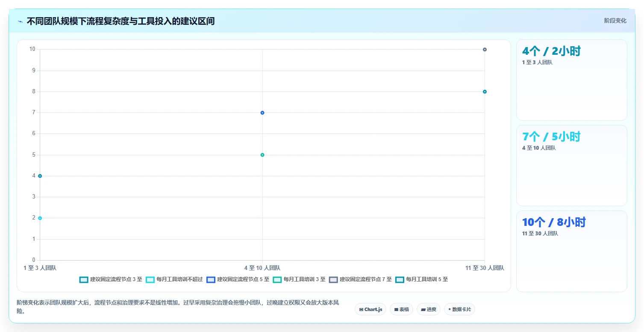
Task: Click the x-axis label 4 至 10 人团队
Action: click(x=262, y=268)
